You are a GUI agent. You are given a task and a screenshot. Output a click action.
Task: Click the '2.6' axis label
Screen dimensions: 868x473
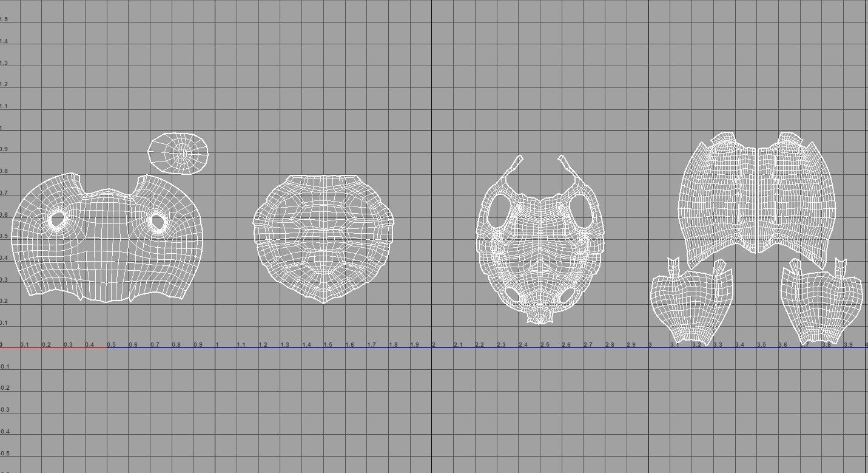(566, 345)
